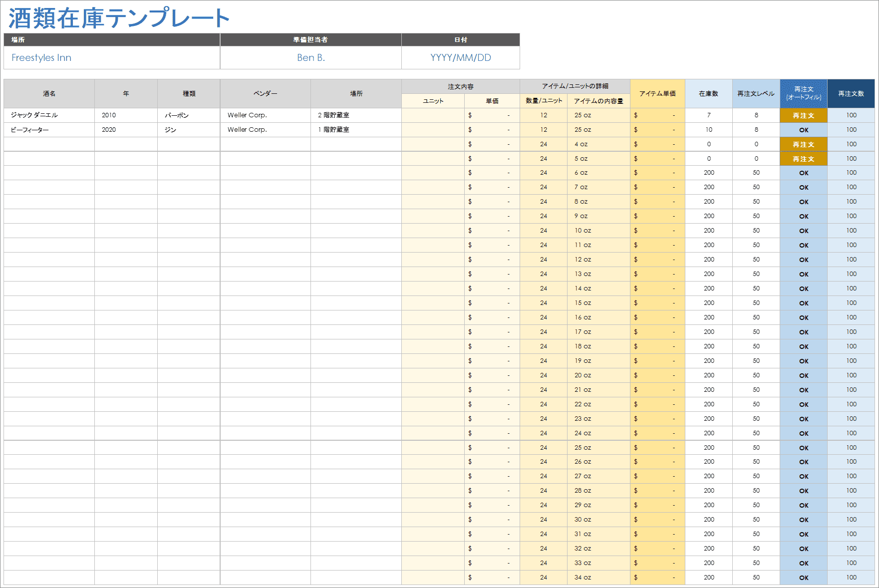Select the 20 oz content cell
Image resolution: width=879 pixels, height=588 pixels.
click(x=598, y=375)
